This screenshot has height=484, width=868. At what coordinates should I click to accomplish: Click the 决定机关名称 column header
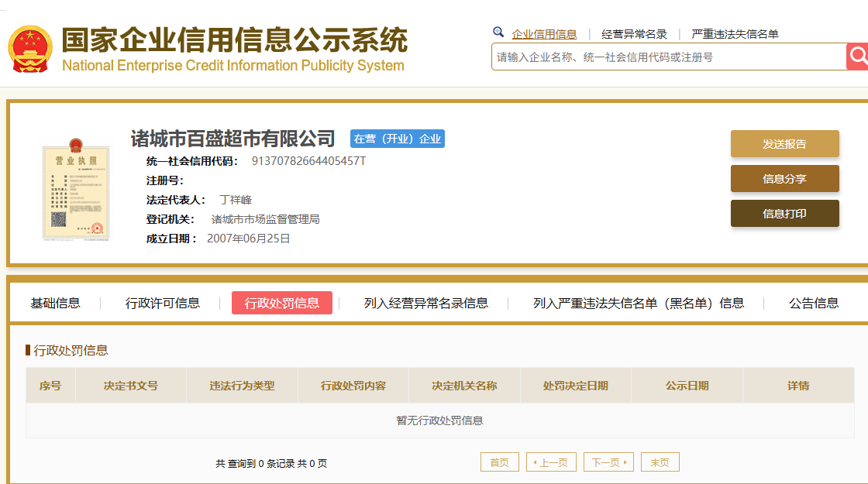[x=464, y=386]
